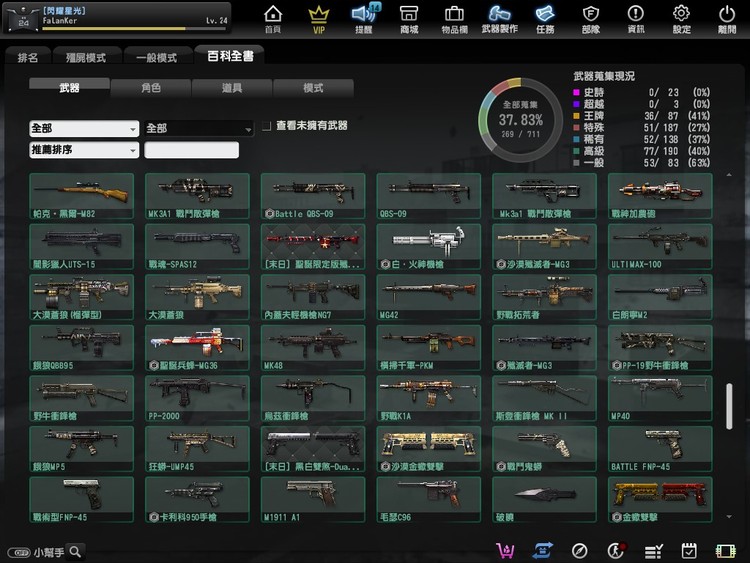Viewport: 750px width, 563px height.
Task: Open the 設定 settings gear icon
Action: [681, 19]
